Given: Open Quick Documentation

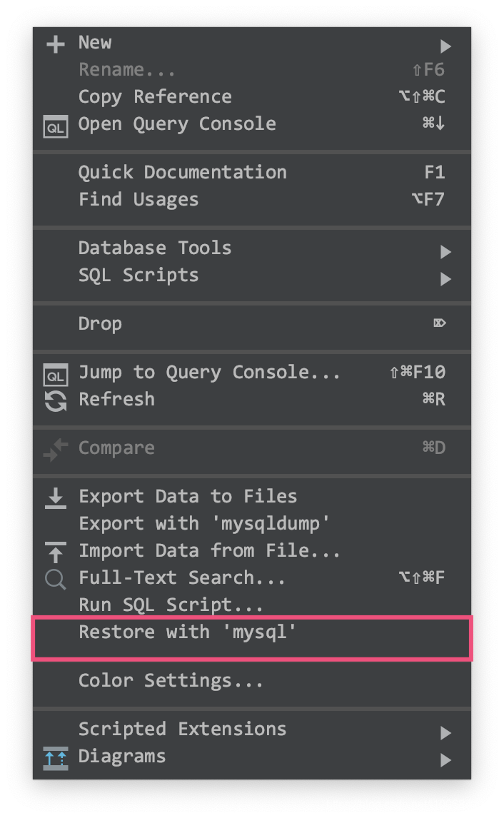Looking at the screenshot, I should [182, 172].
